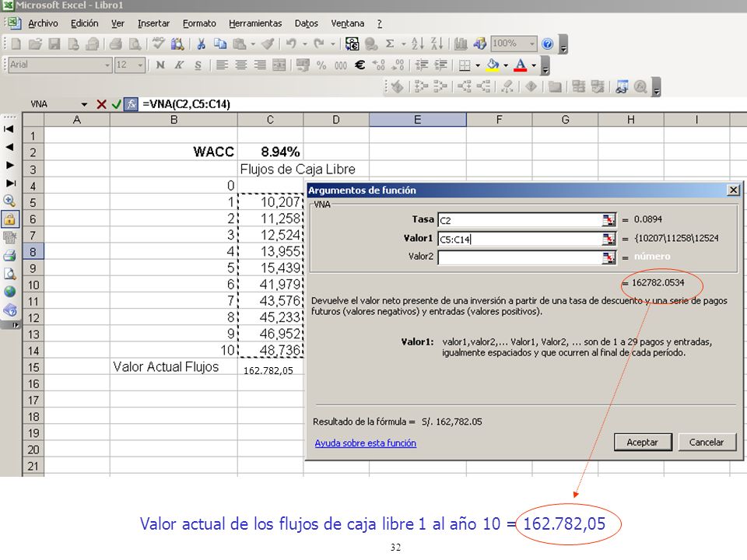Click the New workbook icon
Screen dimensions: 747x560
click(x=16, y=44)
